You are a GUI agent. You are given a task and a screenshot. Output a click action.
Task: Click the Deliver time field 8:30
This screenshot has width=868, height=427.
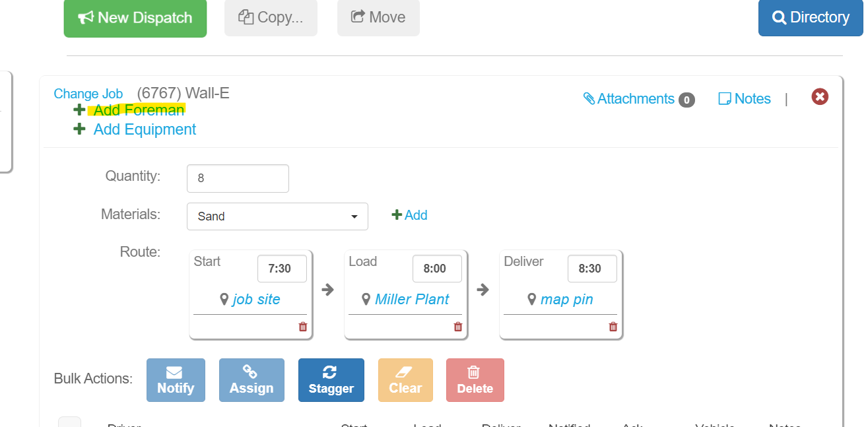(x=592, y=269)
